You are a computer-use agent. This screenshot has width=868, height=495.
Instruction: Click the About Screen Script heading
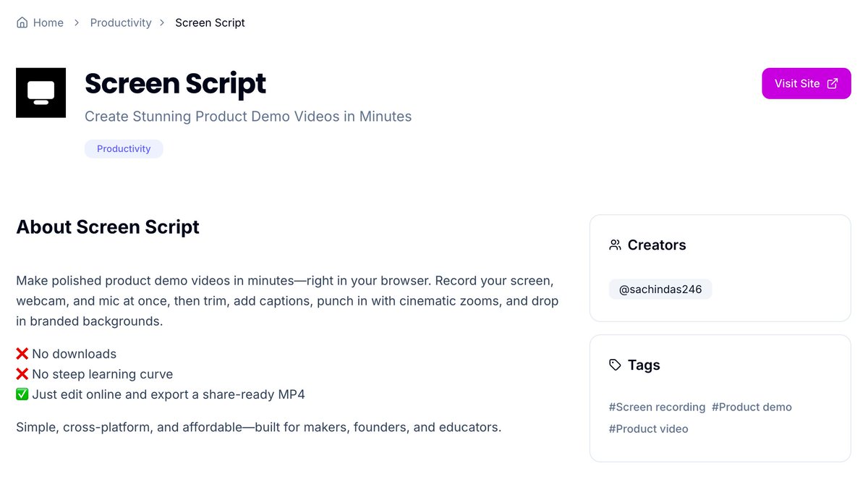click(107, 227)
